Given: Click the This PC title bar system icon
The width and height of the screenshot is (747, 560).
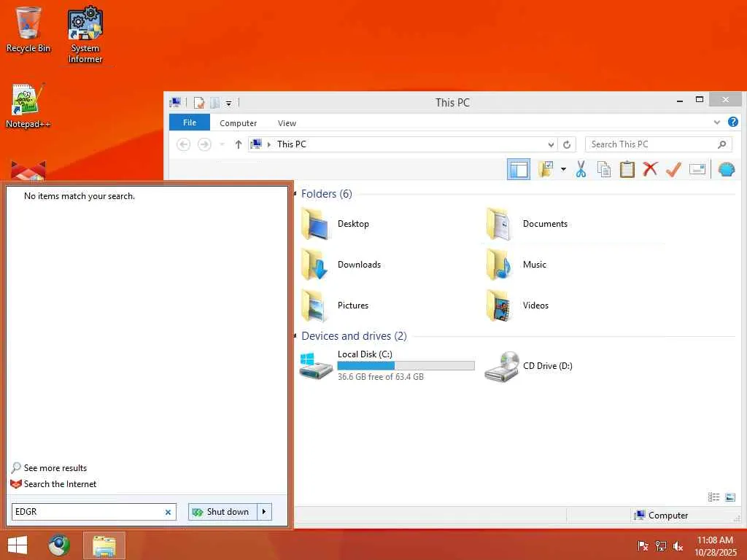Looking at the screenshot, I should (x=175, y=102).
